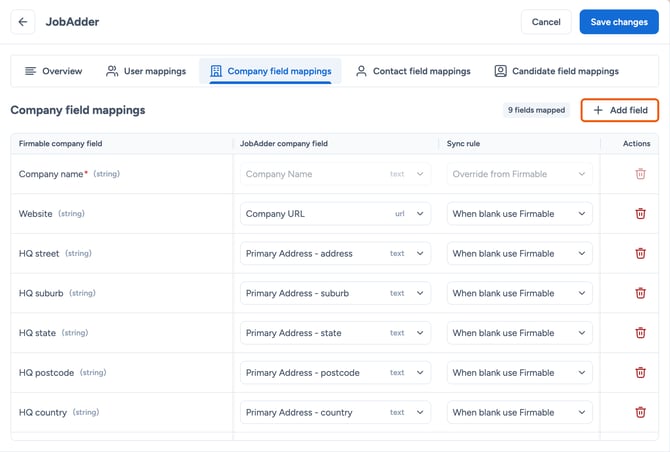Change sync rule for HQ suburb row
Viewport: 670px width, 452px height.
click(520, 293)
